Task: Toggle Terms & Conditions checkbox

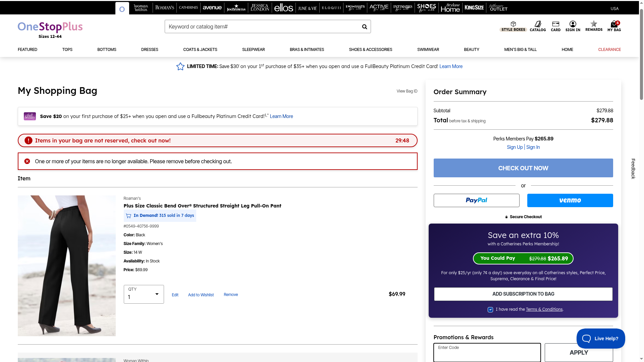Action: pyautogui.click(x=490, y=310)
